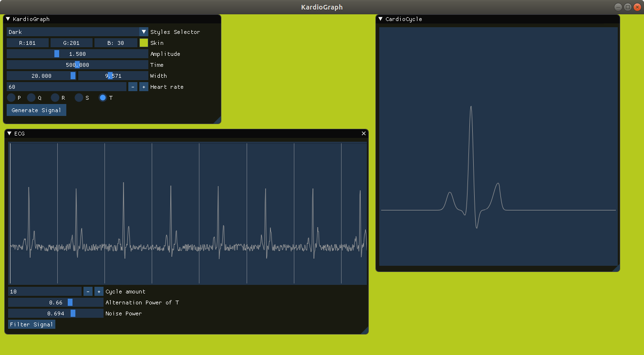Collapse the CardioCycle panel header
Image resolution: width=644 pixels, height=355 pixels.
pos(380,19)
